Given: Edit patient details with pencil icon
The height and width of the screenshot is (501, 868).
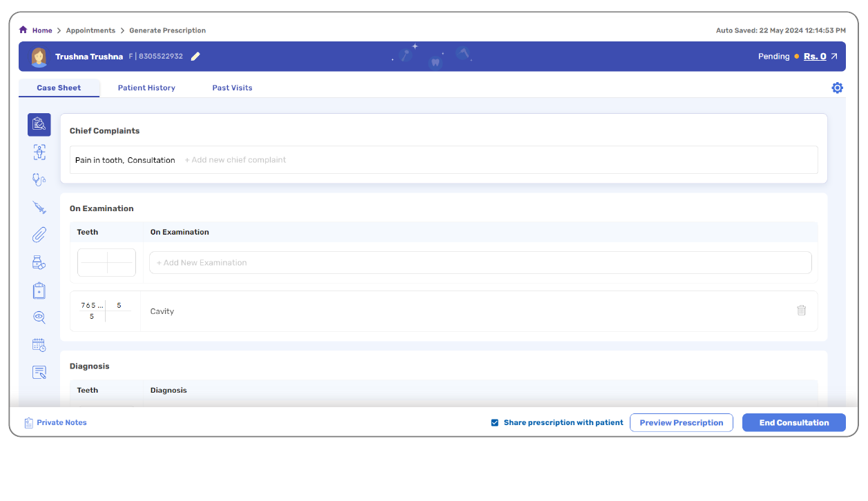Looking at the screenshot, I should coord(195,57).
